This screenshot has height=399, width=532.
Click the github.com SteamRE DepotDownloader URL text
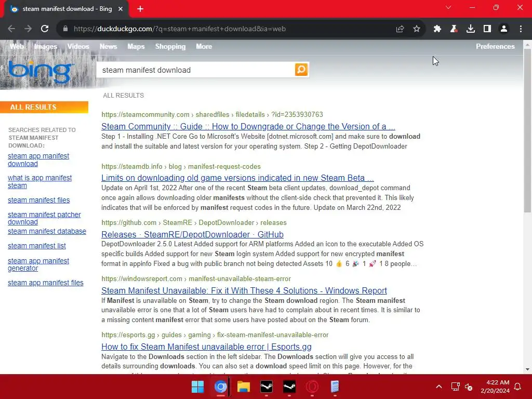[194, 222]
